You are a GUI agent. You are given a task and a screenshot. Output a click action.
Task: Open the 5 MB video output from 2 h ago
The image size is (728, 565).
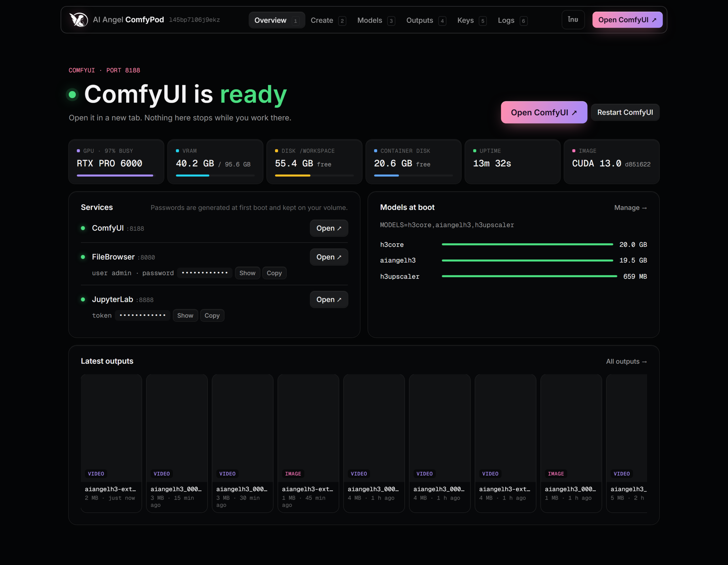tap(627, 443)
